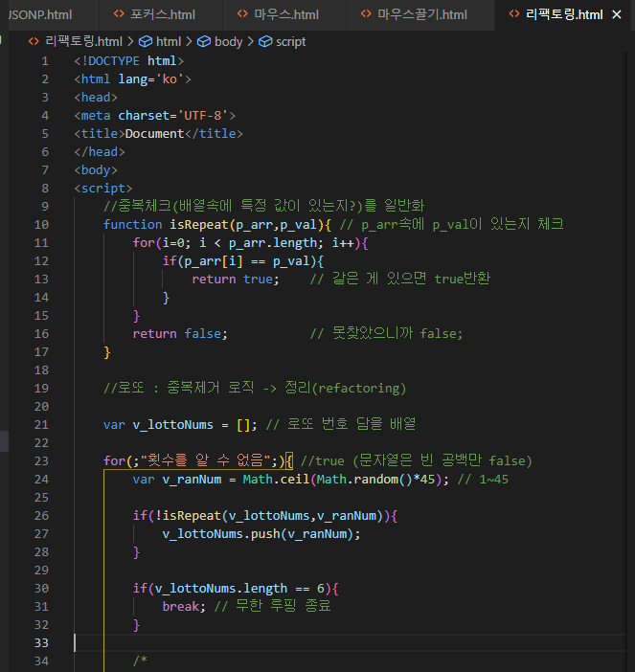635x672 pixels.
Task: Click the v_lottoNums.length == 6 condition
Action: pos(239,589)
